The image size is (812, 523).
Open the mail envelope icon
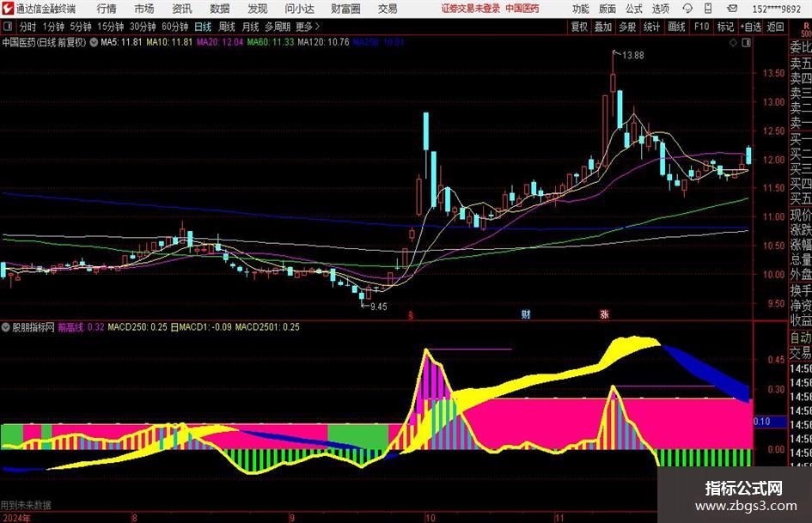point(732,9)
